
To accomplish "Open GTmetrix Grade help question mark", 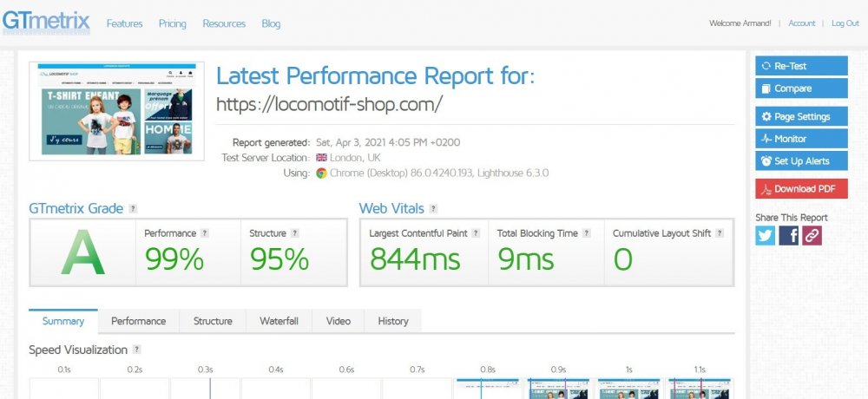I will 133,209.
